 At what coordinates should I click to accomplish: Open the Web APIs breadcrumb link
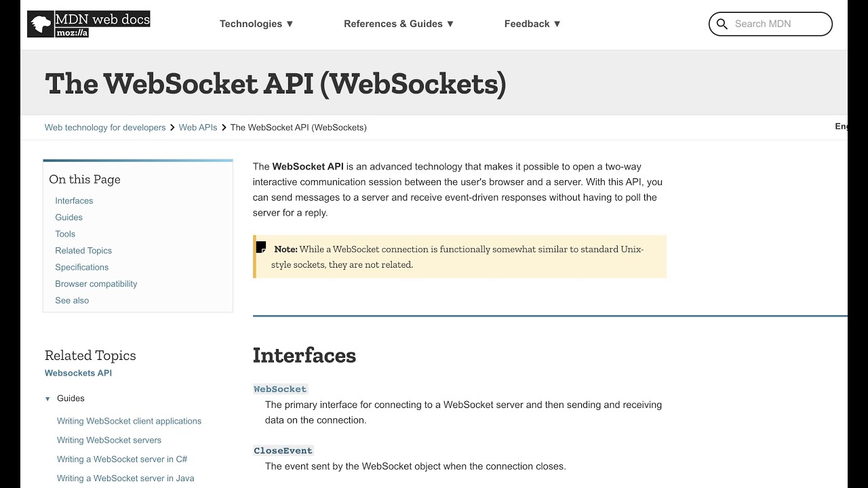(198, 127)
